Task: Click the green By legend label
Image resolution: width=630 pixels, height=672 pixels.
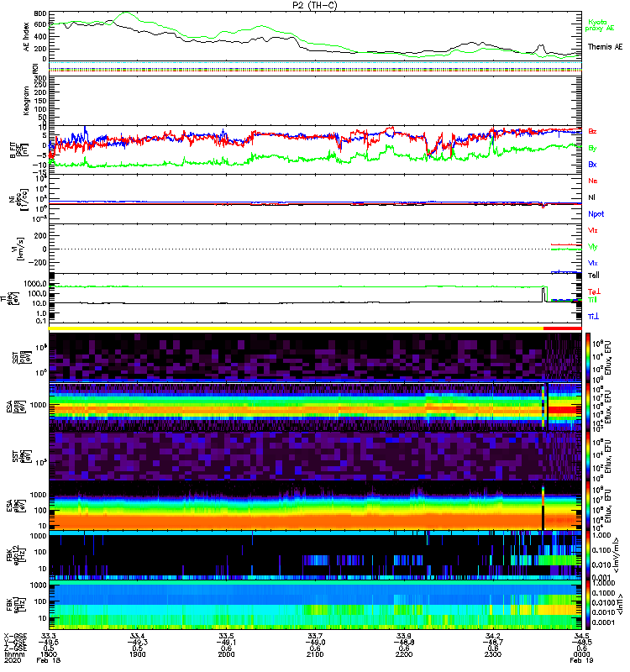Action: point(592,149)
